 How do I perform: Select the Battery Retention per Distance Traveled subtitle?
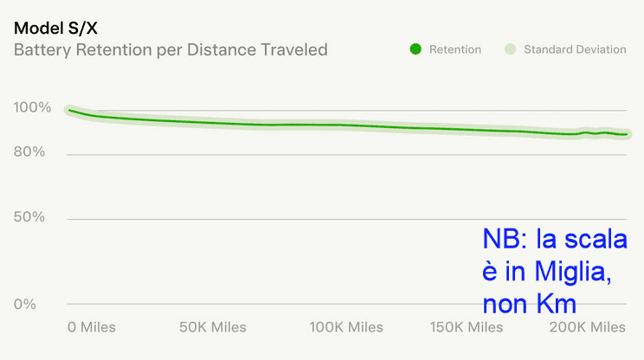(x=171, y=49)
